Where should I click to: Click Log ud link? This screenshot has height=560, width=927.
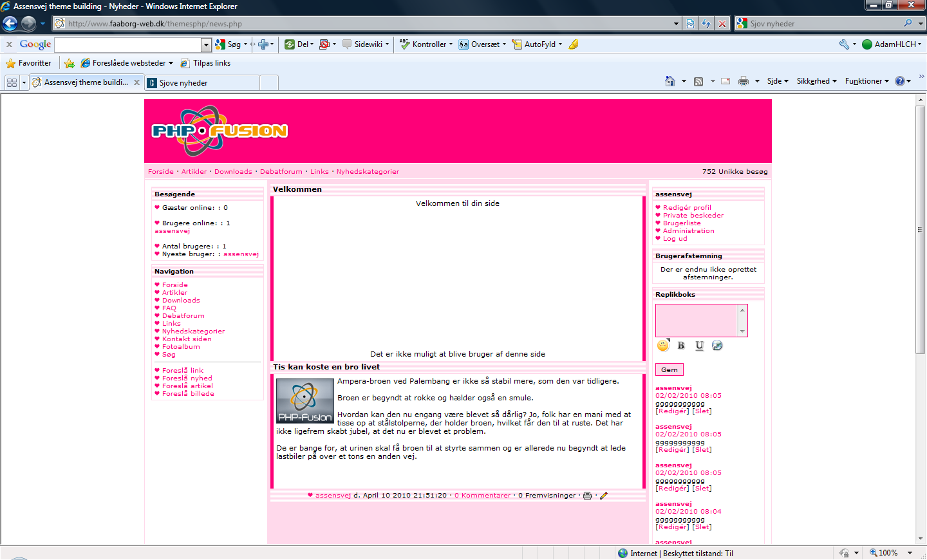(675, 239)
